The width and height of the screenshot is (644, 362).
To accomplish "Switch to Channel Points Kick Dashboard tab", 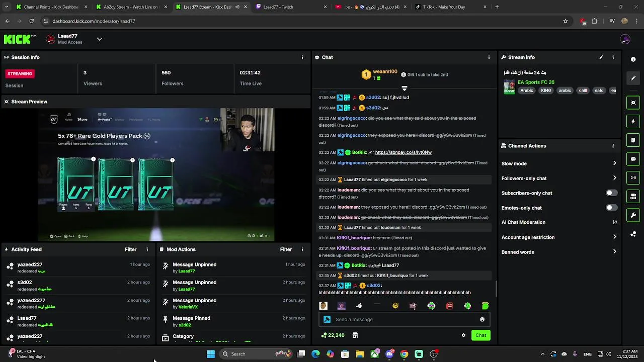I will click(51, 7).
